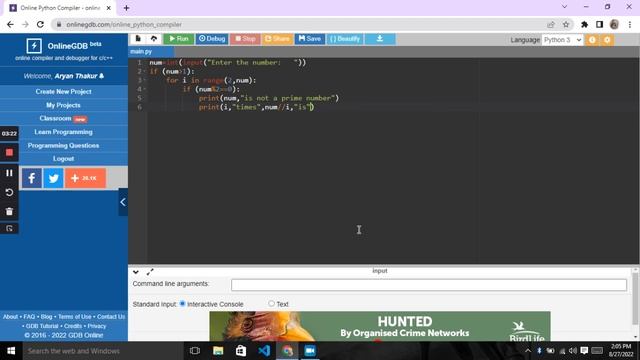Viewport: 640px width, 360px height.
Task: Bookmark this page with the star icon
Action: 566,24
